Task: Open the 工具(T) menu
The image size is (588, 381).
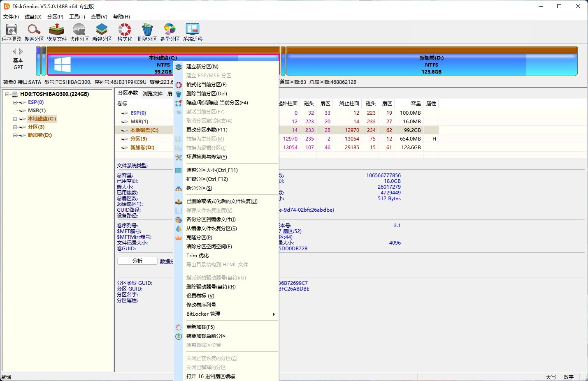Action: click(77, 17)
